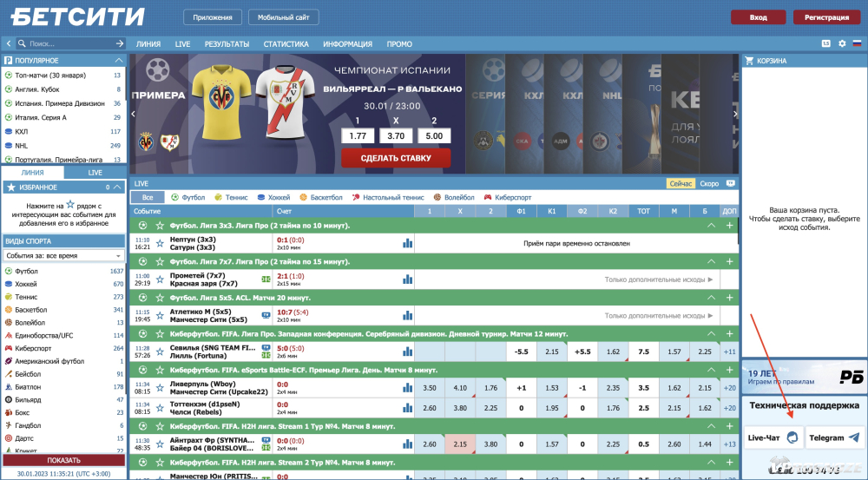Screen dimensions: 868x480
Task: Open statistics chart for Нептун (3x3) match
Action: pyautogui.click(x=407, y=243)
